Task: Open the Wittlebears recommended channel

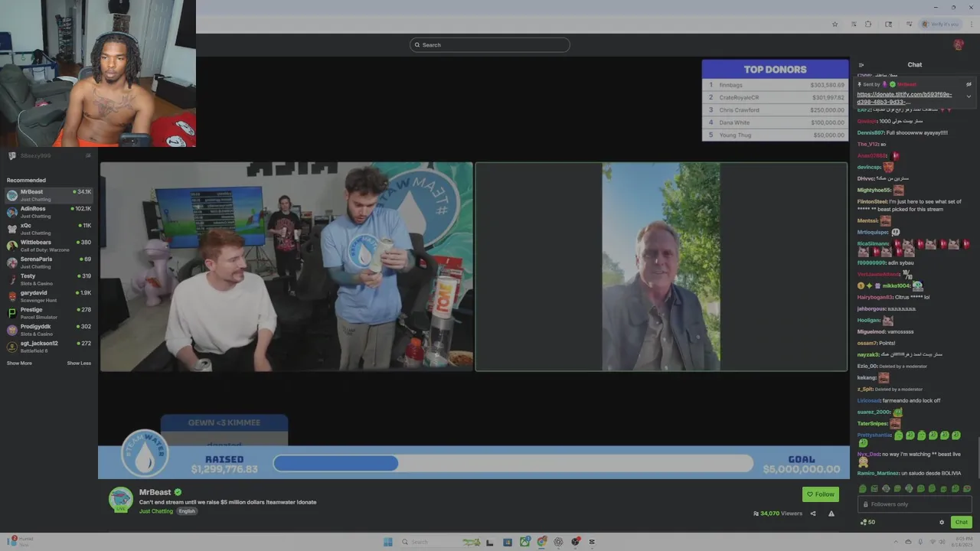Action: tap(49, 246)
